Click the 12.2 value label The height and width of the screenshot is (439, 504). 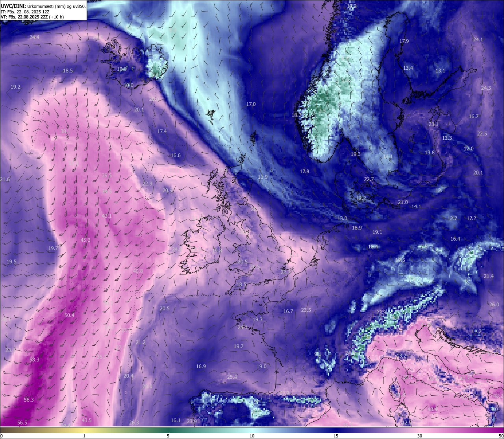361,198
